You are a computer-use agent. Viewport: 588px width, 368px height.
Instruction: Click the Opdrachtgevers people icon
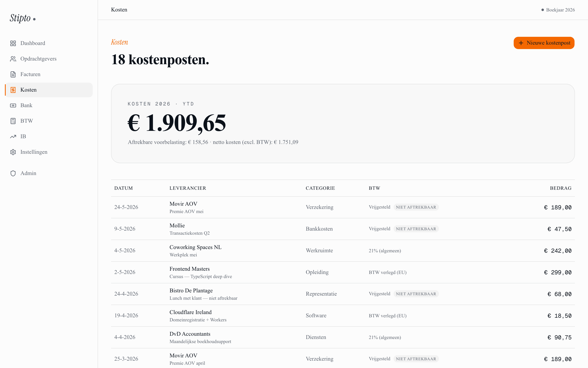(x=13, y=59)
